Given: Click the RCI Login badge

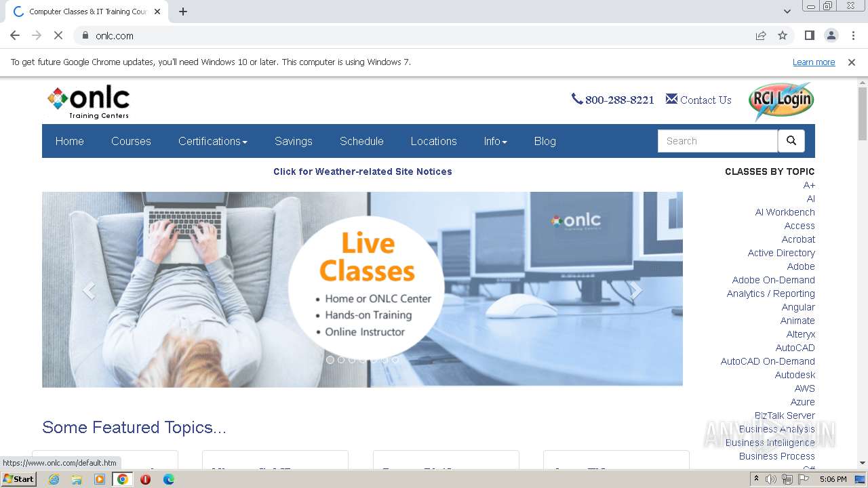Looking at the screenshot, I should 781,101.
